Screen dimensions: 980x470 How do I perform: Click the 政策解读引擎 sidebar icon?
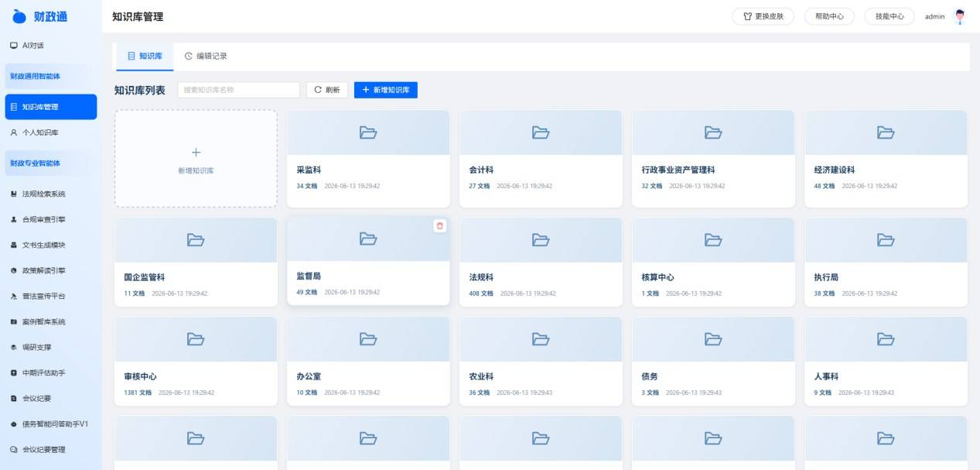click(13, 270)
